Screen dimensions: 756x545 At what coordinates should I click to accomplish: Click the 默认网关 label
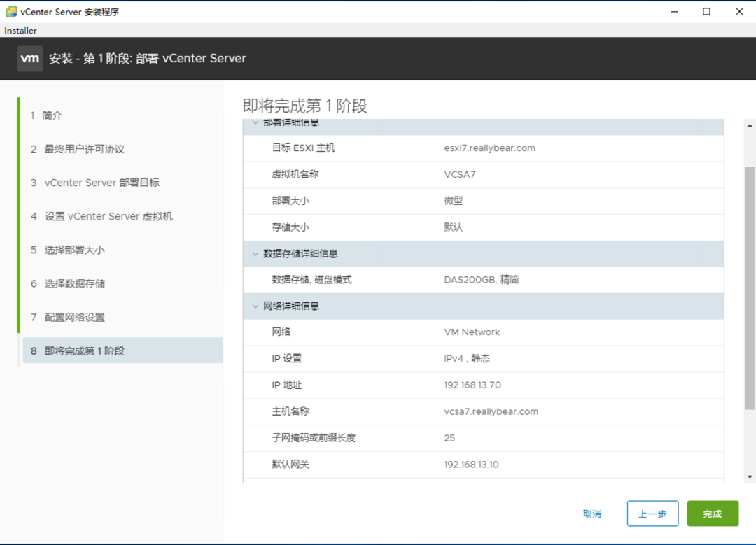(290, 465)
